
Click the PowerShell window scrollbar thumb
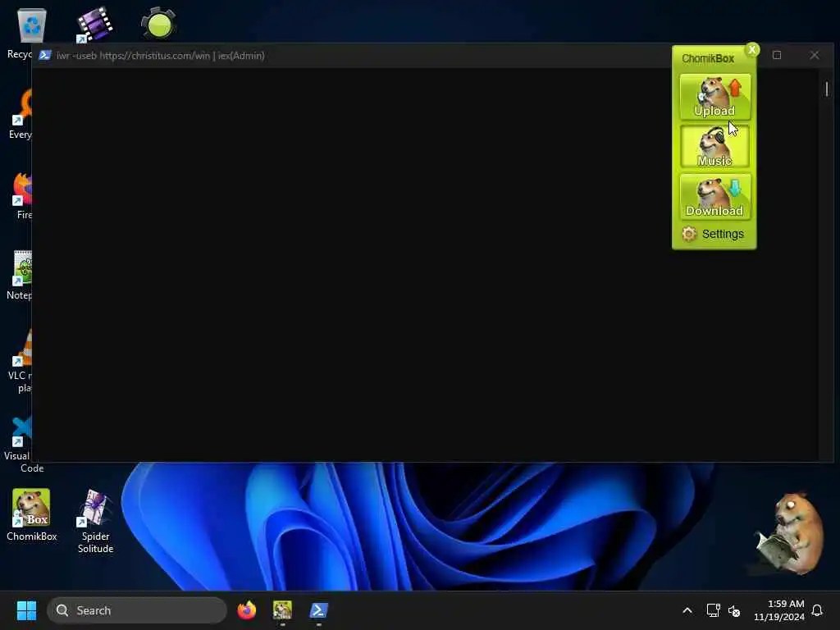pos(827,89)
